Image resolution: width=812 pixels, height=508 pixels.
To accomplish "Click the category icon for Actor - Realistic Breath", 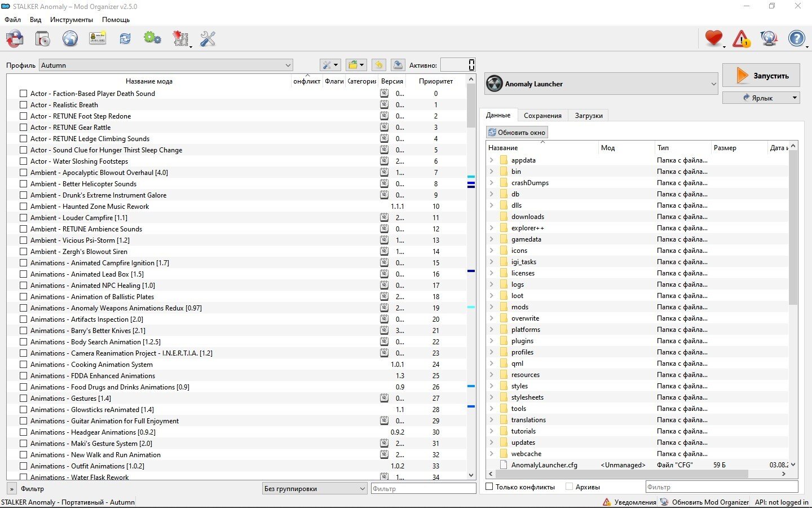I will 384,104.
